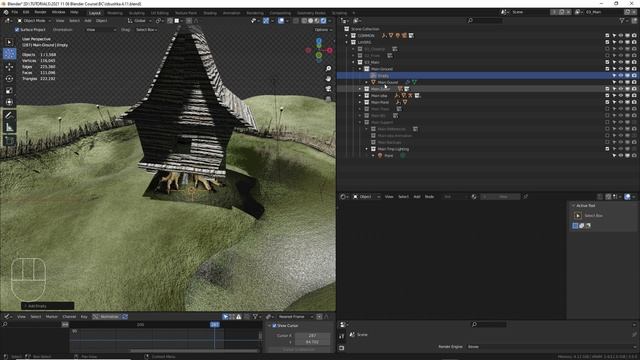Collapse the COMMON collection in outliner
Screen dimensions: 640x360
click(x=347, y=36)
